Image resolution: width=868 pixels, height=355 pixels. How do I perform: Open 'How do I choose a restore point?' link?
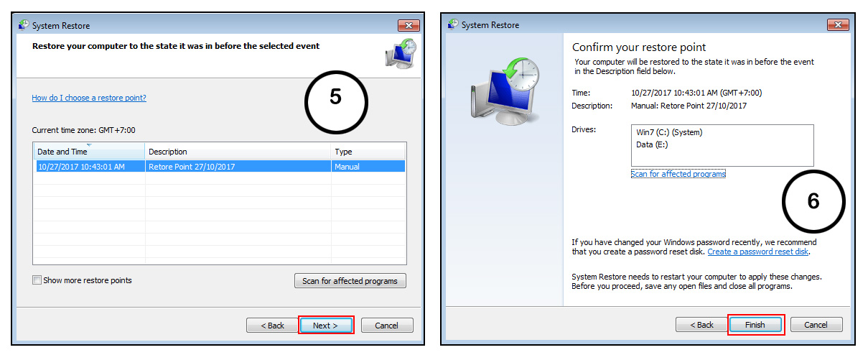[x=89, y=98]
